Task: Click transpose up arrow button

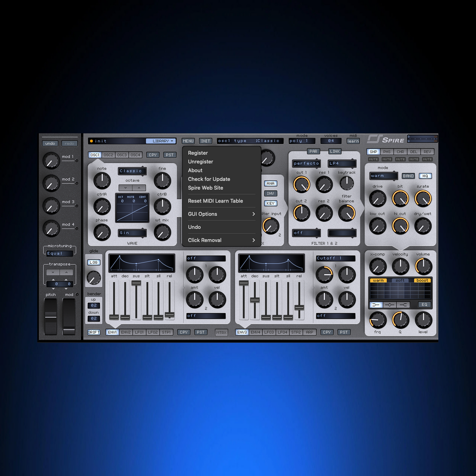Action: point(66,272)
